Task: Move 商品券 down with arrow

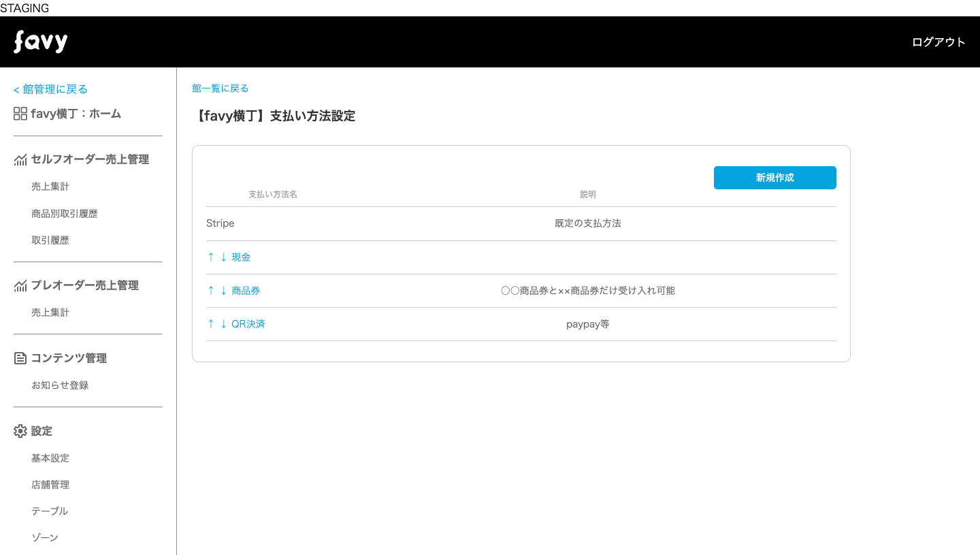Action: 223,291
